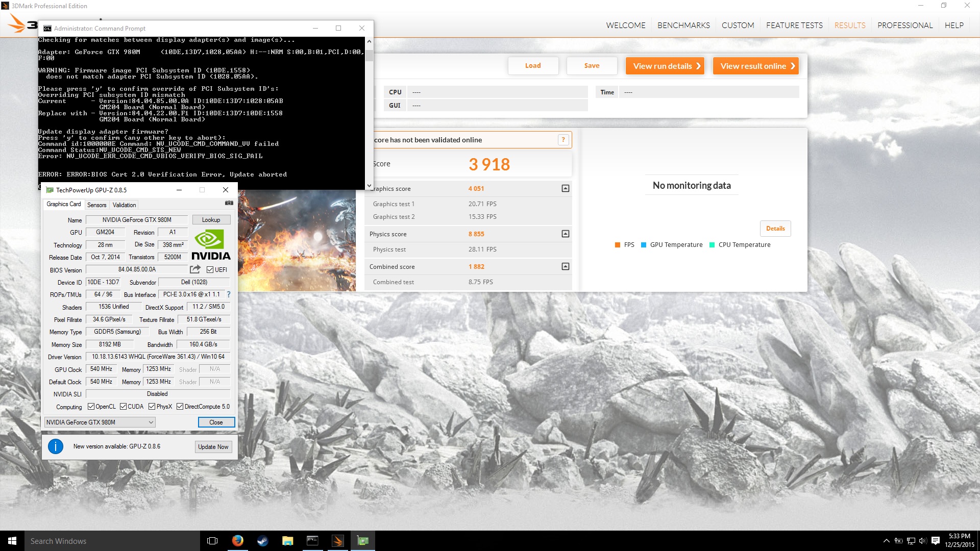
Task: Click the Lookup button in GPU-Z
Action: point(211,220)
